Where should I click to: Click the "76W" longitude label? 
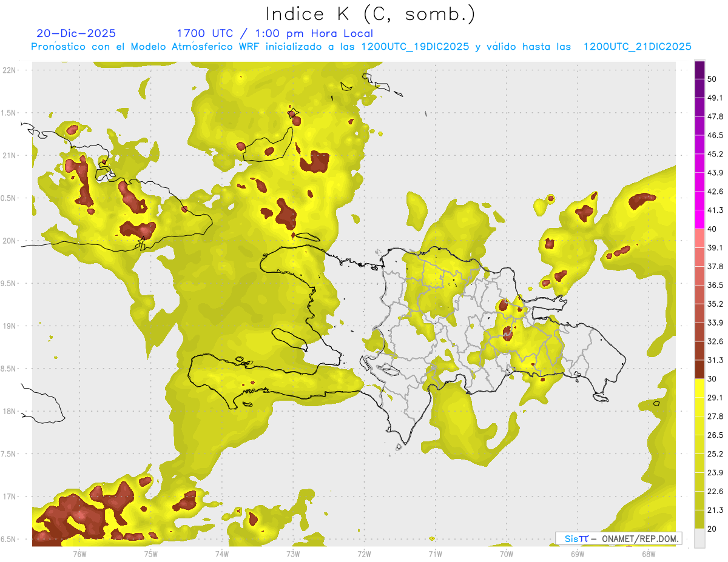(79, 553)
